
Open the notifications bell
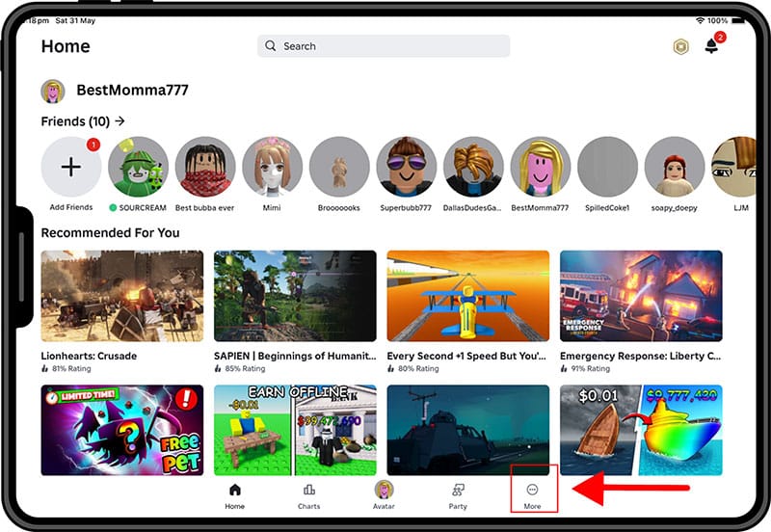click(711, 46)
